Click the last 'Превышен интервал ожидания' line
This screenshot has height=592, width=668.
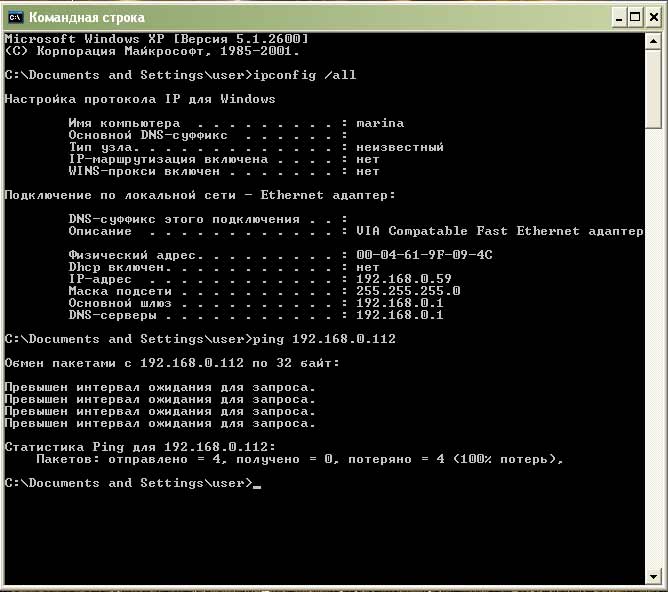160,423
